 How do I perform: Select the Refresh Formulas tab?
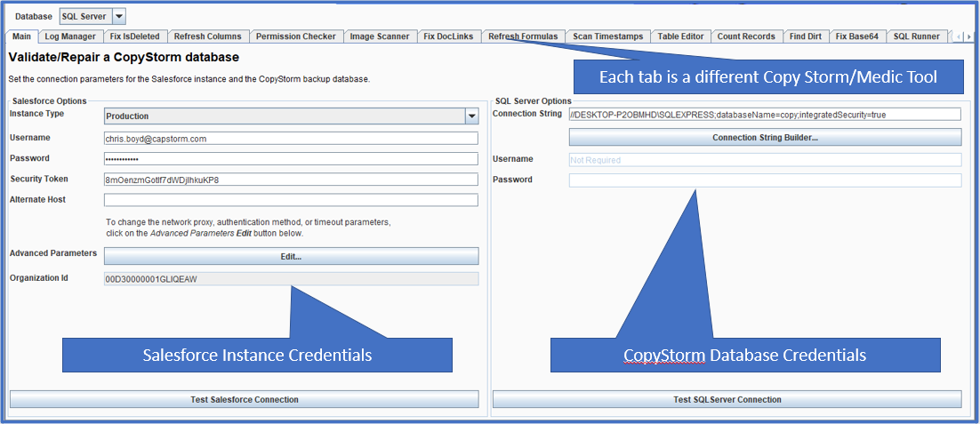click(523, 36)
